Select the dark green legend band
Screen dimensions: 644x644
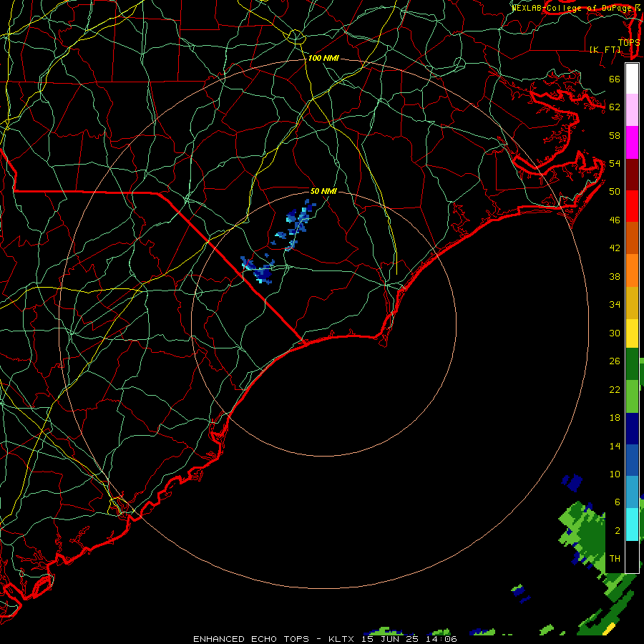point(632,364)
